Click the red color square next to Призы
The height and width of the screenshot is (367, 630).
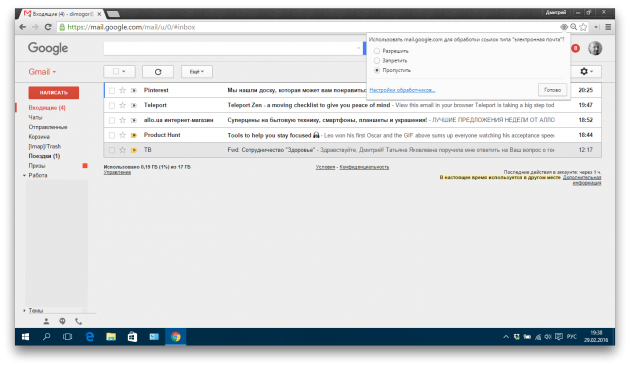(x=85, y=166)
